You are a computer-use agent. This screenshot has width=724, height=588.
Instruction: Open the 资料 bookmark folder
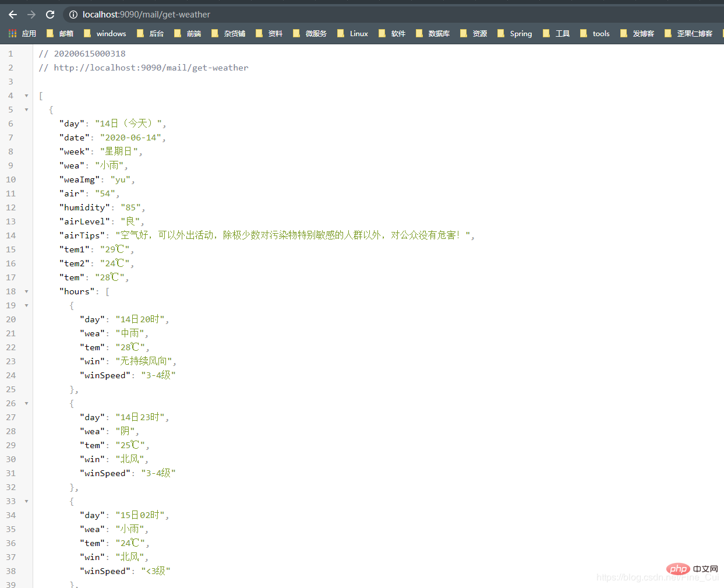pos(269,34)
